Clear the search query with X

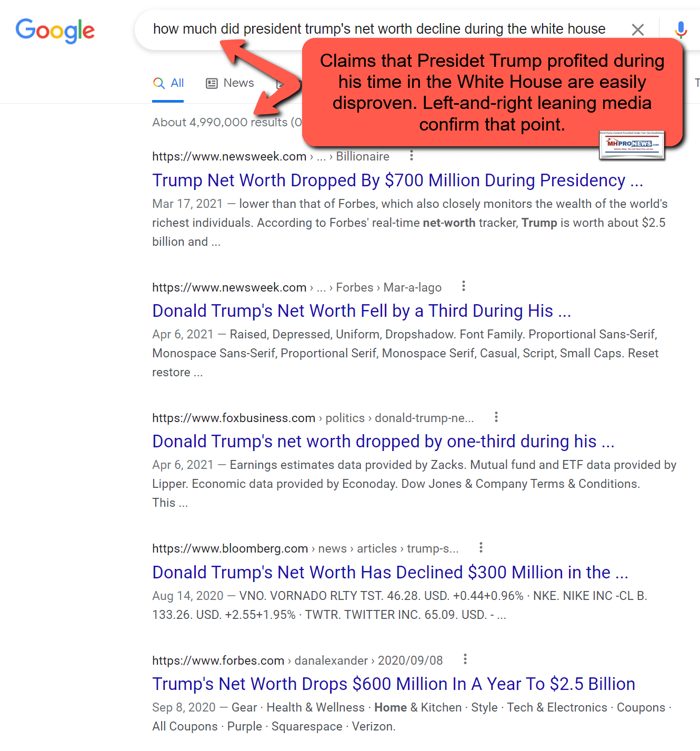click(638, 29)
